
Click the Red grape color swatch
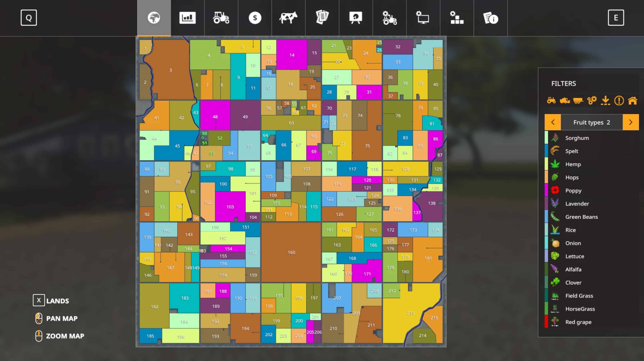(x=546, y=322)
